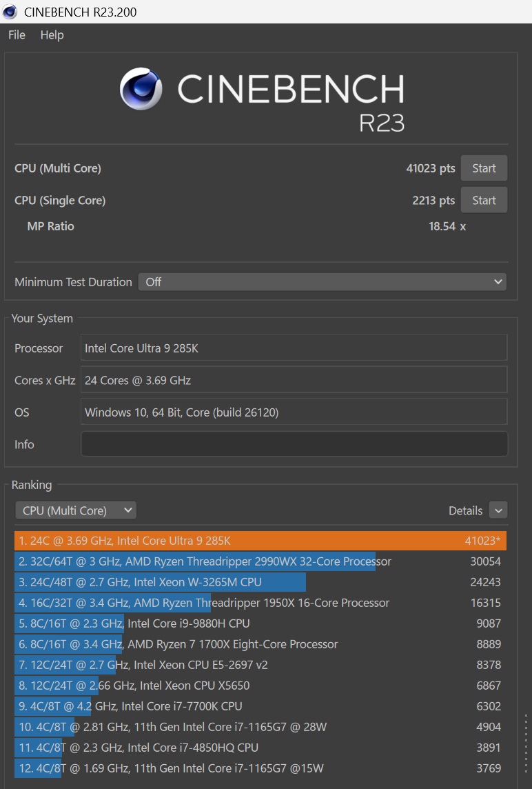The height and width of the screenshot is (789, 532).
Task: Select ranking row Threadripper 1950X
Action: tap(260, 602)
